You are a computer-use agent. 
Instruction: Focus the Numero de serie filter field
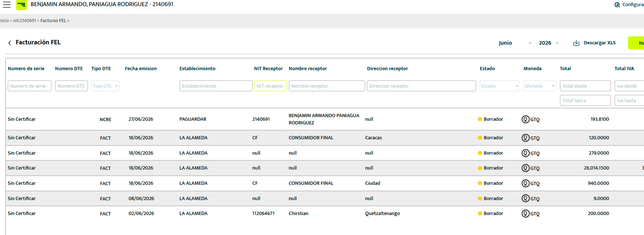[30, 86]
